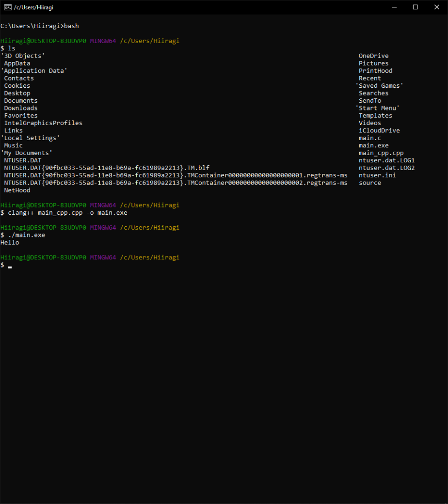448x504 pixels.
Task: Click the command prompt icon in title bar
Action: pos(8,7)
